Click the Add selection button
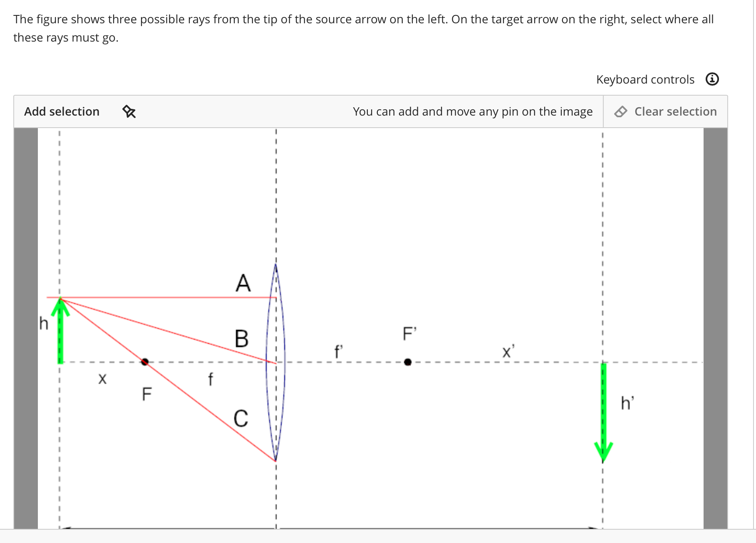The height and width of the screenshot is (543, 756). click(x=62, y=111)
